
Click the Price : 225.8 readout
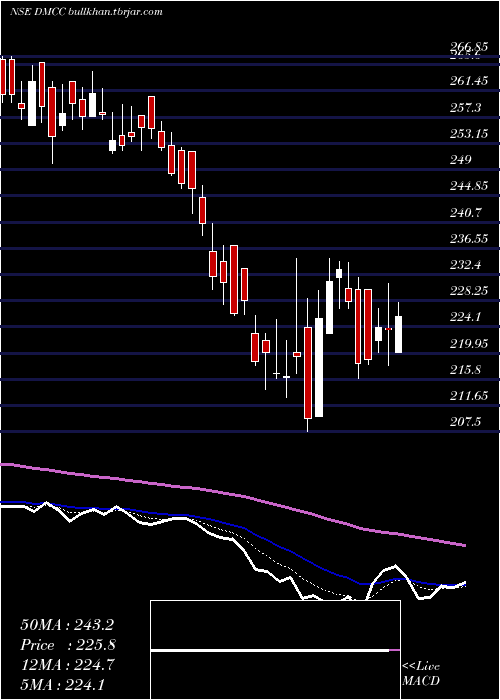point(68,645)
